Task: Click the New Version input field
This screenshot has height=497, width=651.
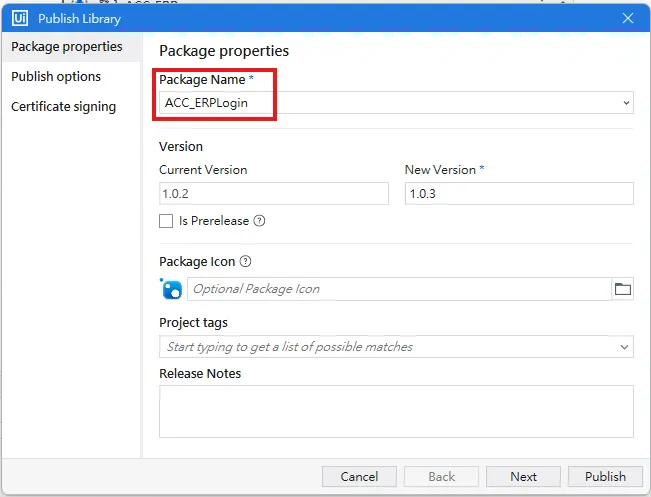Action: [518, 194]
